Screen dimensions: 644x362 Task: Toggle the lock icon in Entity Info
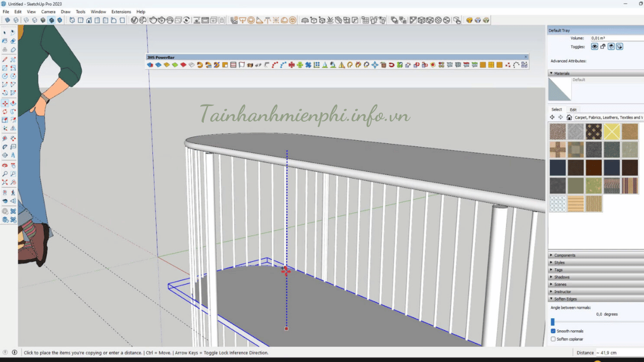point(603,46)
